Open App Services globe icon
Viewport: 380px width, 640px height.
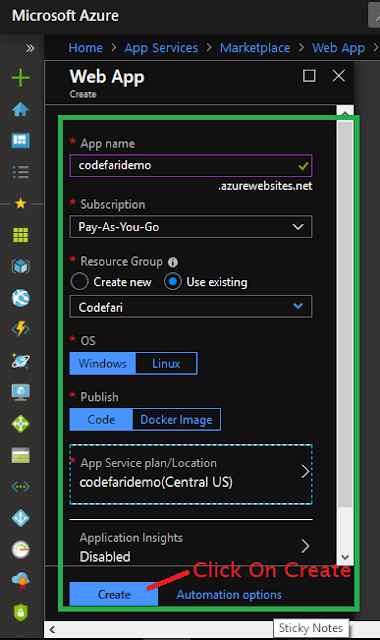click(x=20, y=298)
